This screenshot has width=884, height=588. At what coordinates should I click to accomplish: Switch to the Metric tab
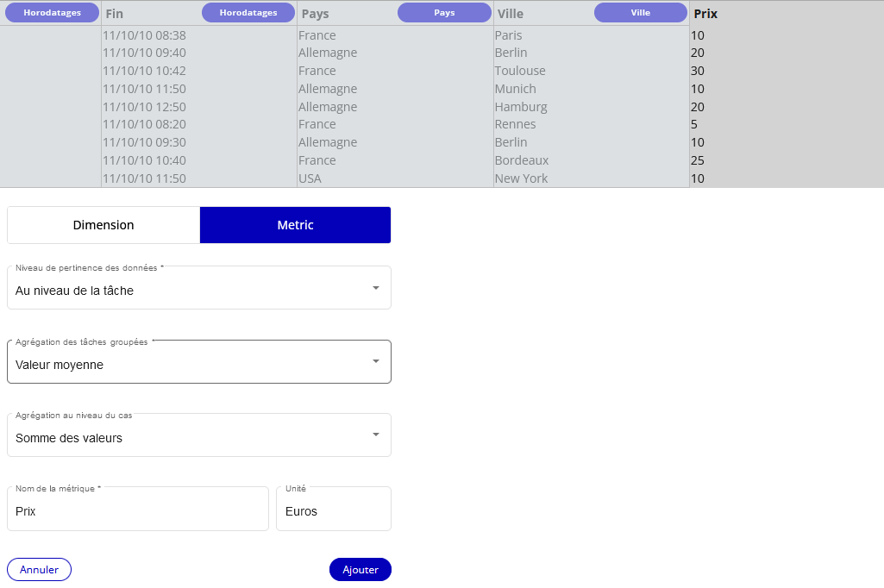coord(295,225)
